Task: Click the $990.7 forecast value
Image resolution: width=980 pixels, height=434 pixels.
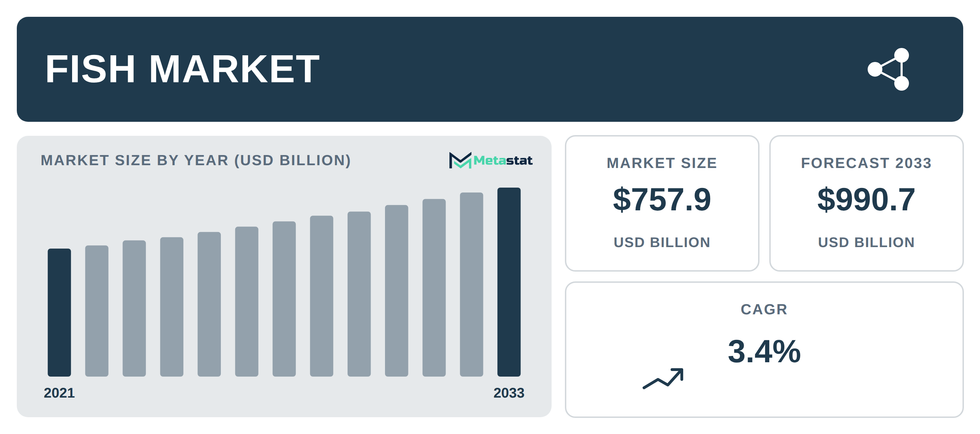Action: 866,199
